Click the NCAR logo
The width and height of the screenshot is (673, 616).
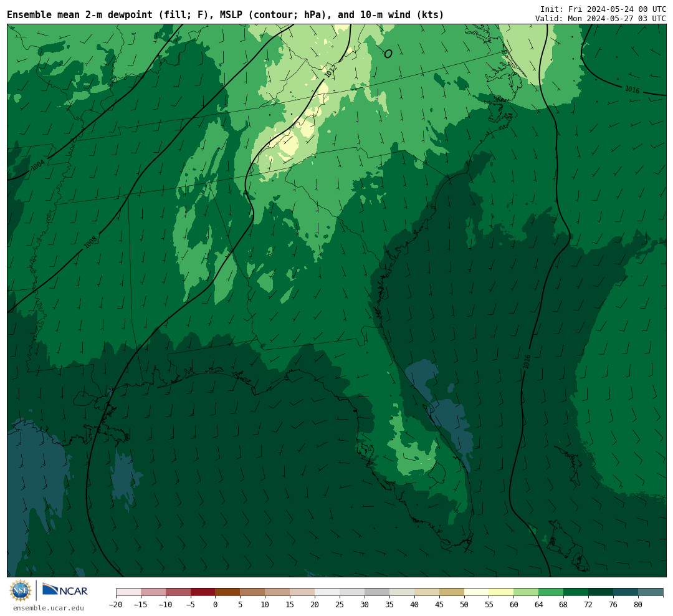pyautogui.click(x=65, y=590)
